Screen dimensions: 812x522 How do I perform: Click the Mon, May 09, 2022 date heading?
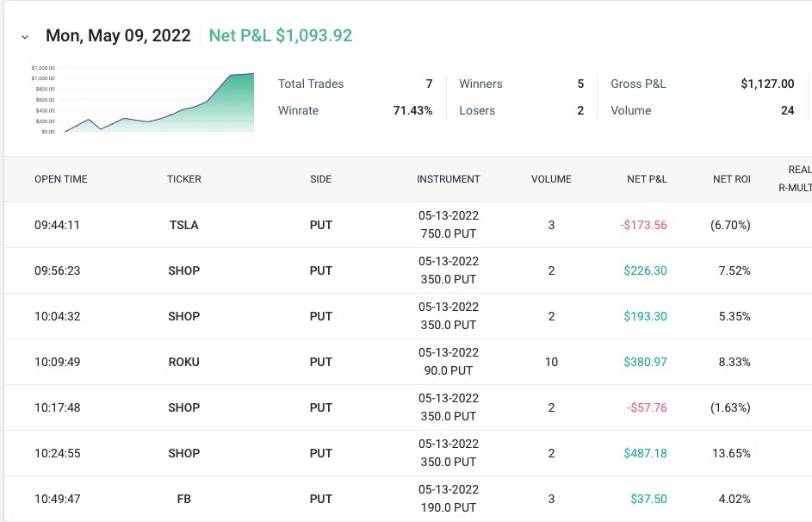coord(118,35)
